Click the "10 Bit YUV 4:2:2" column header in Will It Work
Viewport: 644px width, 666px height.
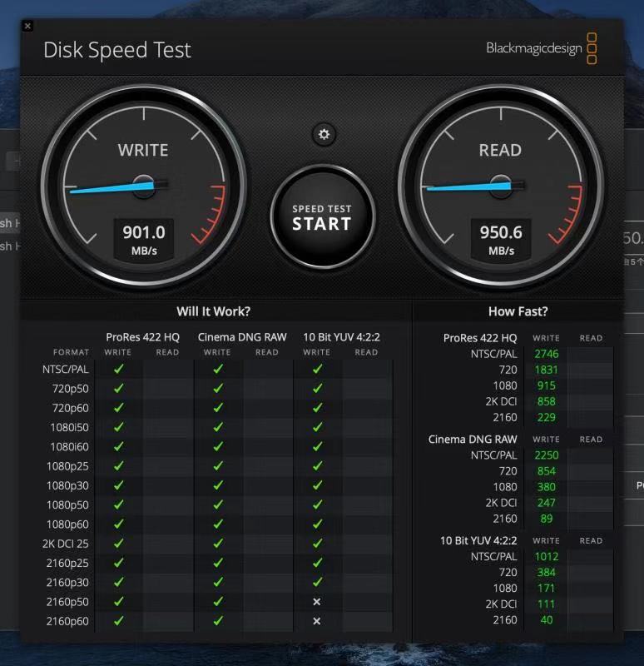(x=341, y=337)
